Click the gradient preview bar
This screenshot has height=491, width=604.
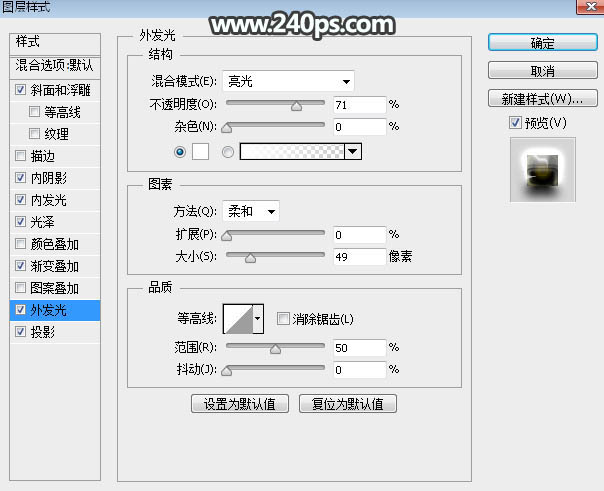292,151
